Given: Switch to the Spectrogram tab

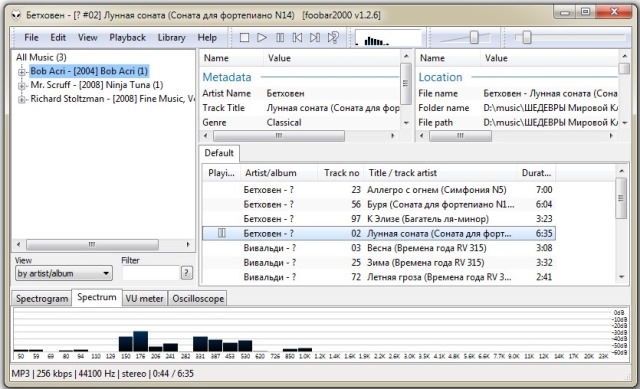Looking at the screenshot, I should (42, 299).
